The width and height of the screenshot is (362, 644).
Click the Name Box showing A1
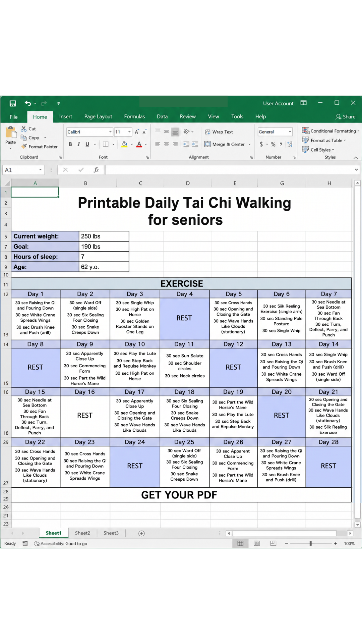[23, 170]
